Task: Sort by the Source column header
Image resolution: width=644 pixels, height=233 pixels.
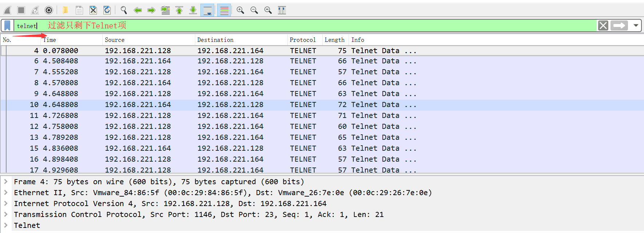Action: pyautogui.click(x=149, y=40)
